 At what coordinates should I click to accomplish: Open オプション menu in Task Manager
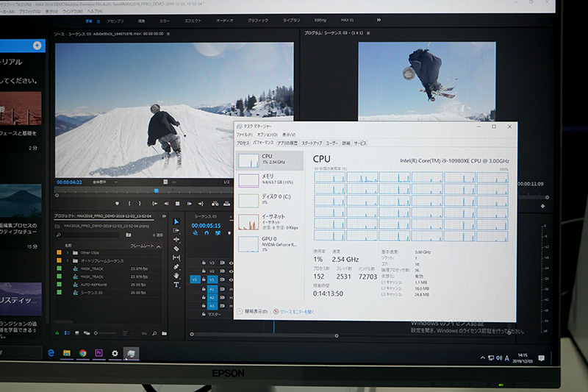pyautogui.click(x=267, y=135)
